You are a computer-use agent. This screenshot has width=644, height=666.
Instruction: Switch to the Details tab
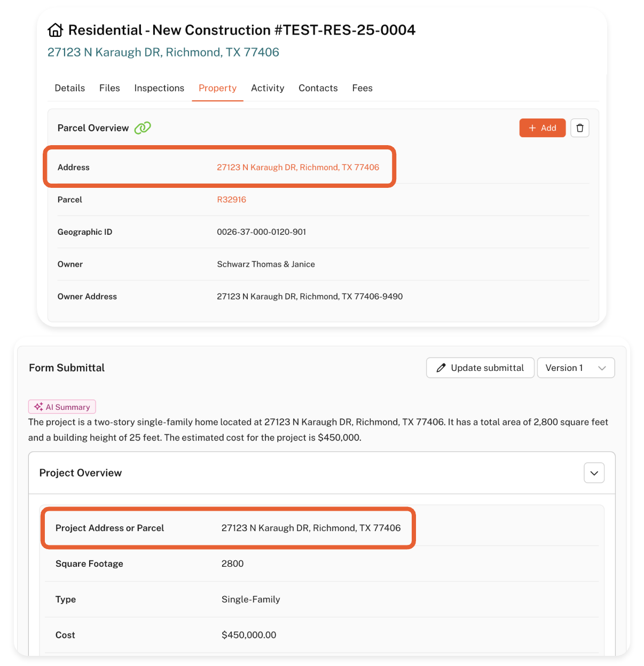tap(70, 88)
